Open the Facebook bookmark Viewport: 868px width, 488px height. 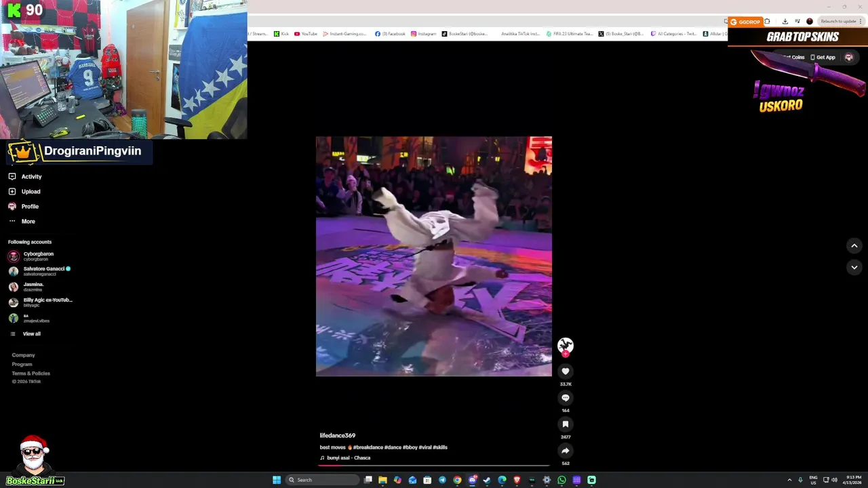point(390,34)
